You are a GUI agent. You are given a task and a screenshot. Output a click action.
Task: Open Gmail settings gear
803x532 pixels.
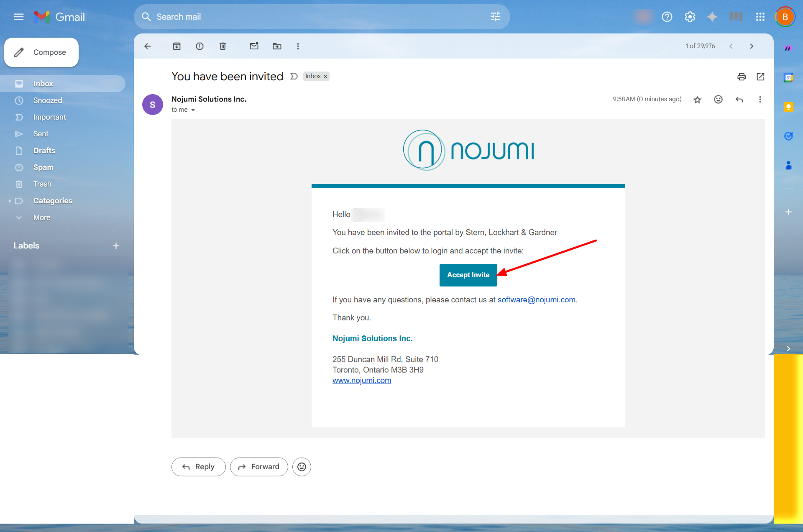coord(690,17)
